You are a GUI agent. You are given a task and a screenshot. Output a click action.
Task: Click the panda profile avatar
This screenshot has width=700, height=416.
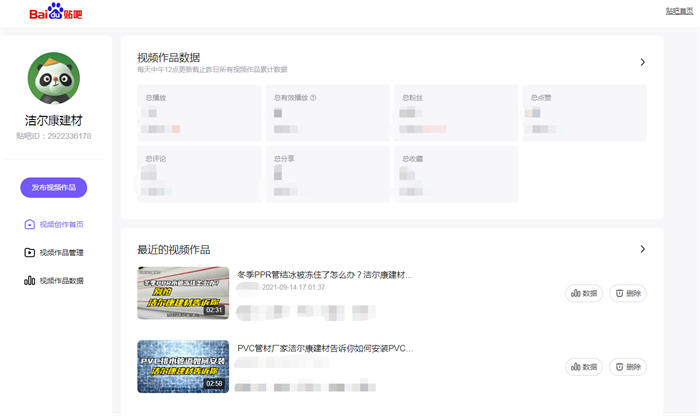53,78
